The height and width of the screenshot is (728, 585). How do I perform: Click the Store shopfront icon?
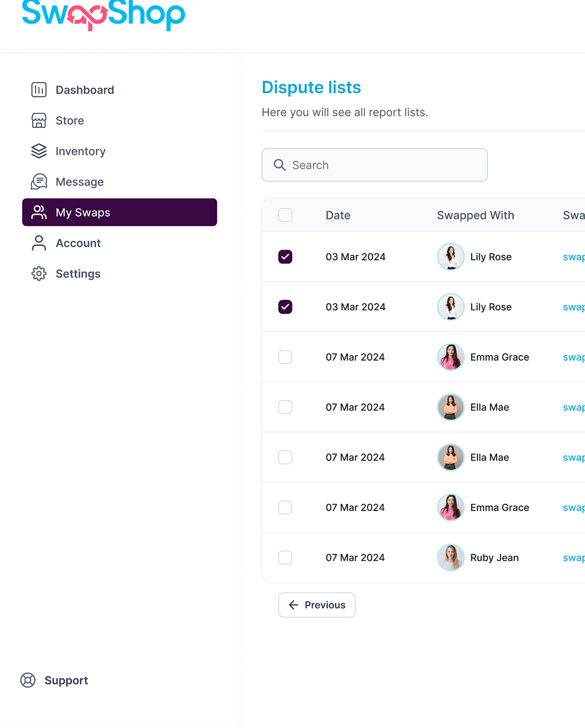coord(39,121)
